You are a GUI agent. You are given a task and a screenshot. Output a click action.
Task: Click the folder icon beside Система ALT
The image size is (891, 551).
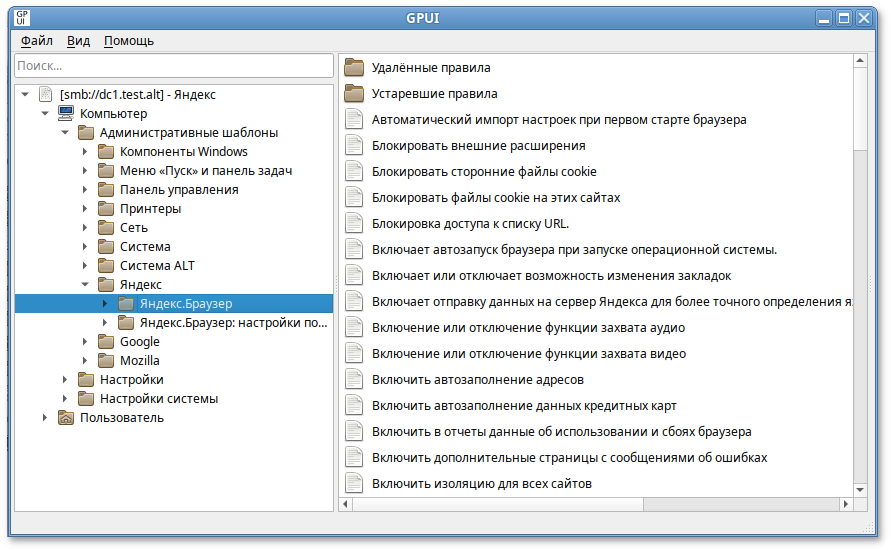107,266
